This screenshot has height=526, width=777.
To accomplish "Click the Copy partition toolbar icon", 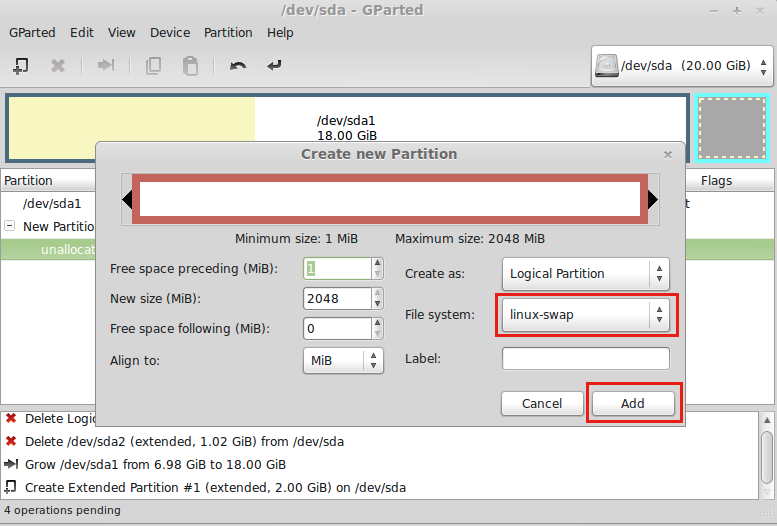I will (x=153, y=66).
